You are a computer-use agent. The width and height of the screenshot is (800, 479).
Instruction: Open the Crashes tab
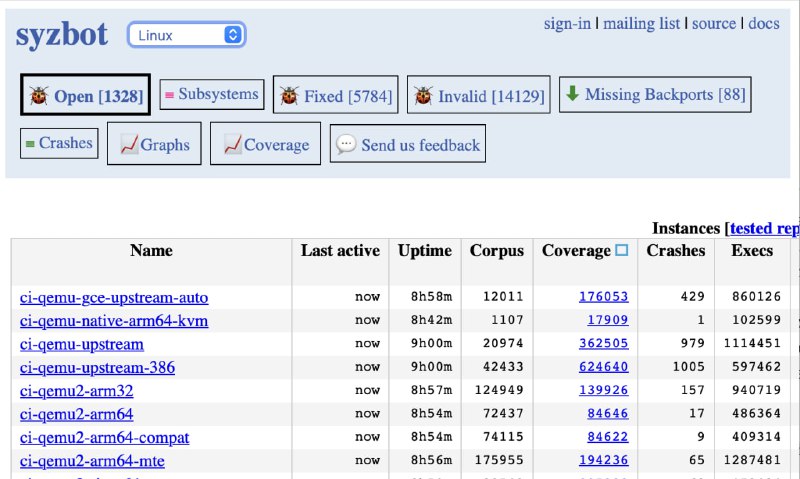tap(59, 143)
